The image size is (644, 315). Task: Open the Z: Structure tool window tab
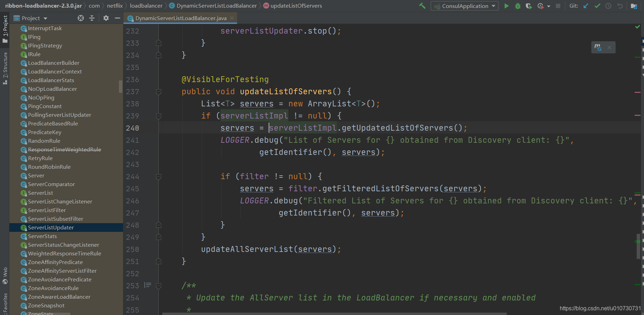coord(5,68)
